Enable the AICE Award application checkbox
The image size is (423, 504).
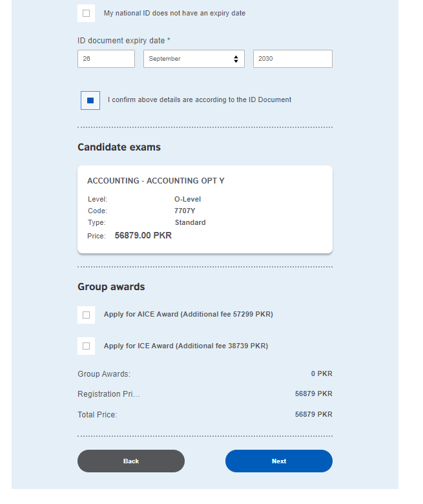(87, 315)
